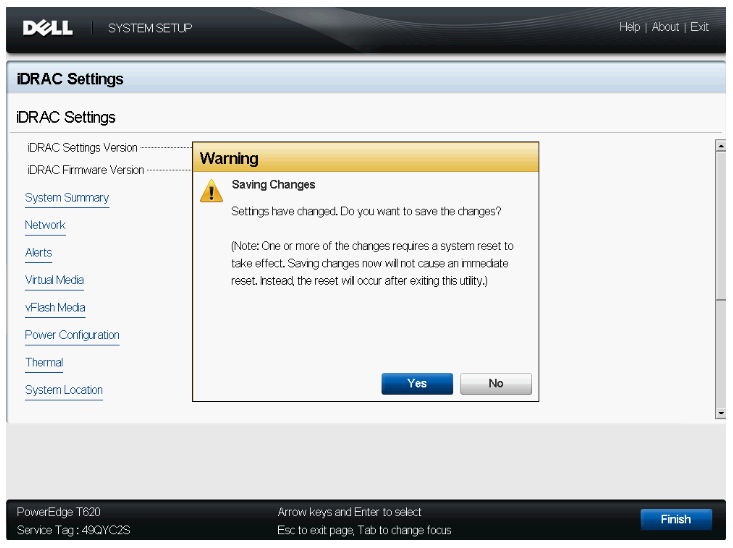Image resolution: width=733 pixels, height=548 pixels.
Task: Click the scrollbar up arrow
Action: coord(720,146)
